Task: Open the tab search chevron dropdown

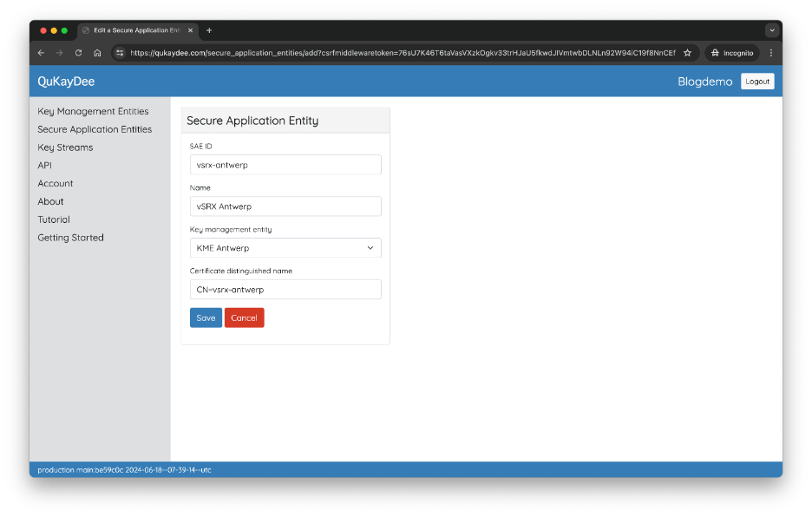Action: click(771, 30)
